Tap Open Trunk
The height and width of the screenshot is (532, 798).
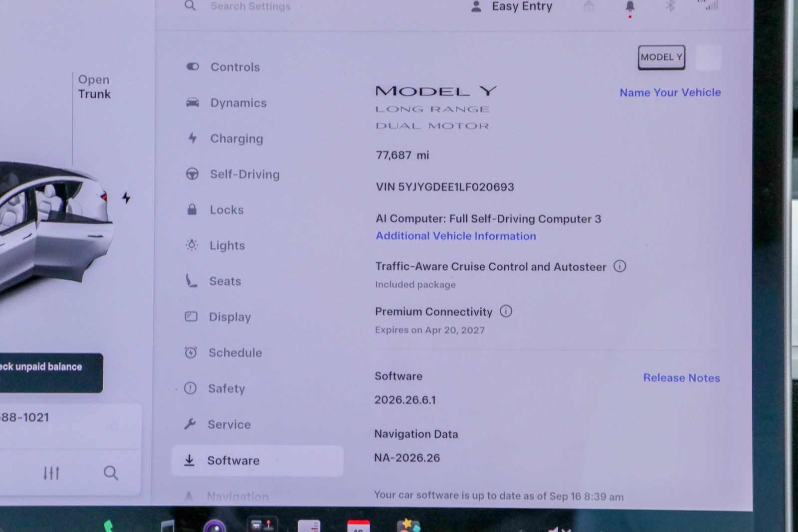tap(94, 87)
